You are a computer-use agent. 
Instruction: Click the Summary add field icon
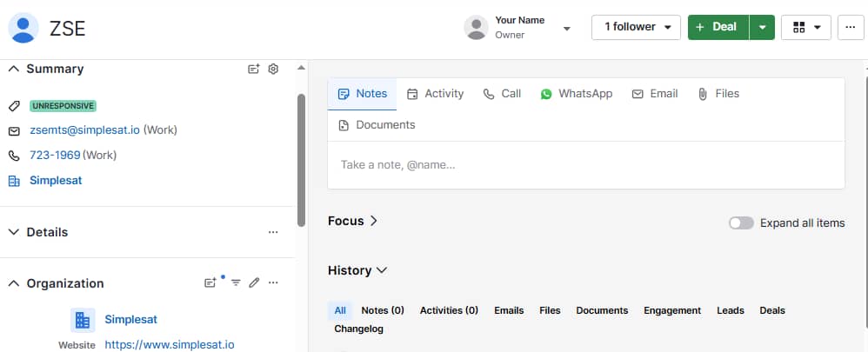254,70
